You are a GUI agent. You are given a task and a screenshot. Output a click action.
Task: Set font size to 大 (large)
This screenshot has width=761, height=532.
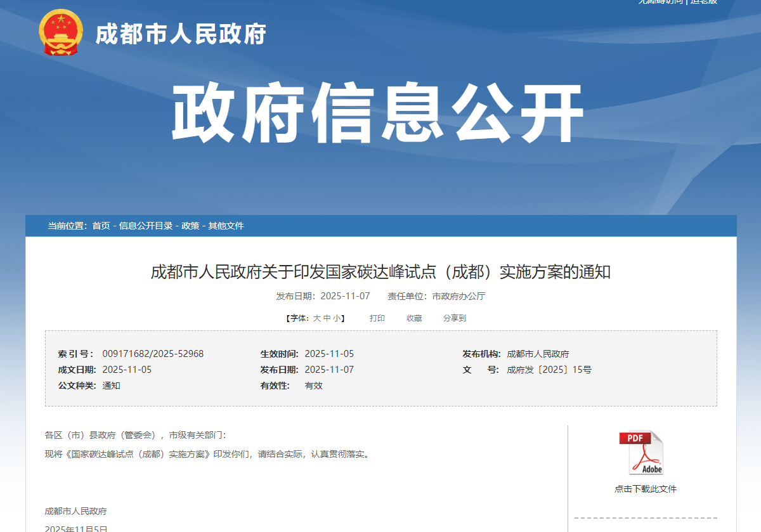point(316,318)
